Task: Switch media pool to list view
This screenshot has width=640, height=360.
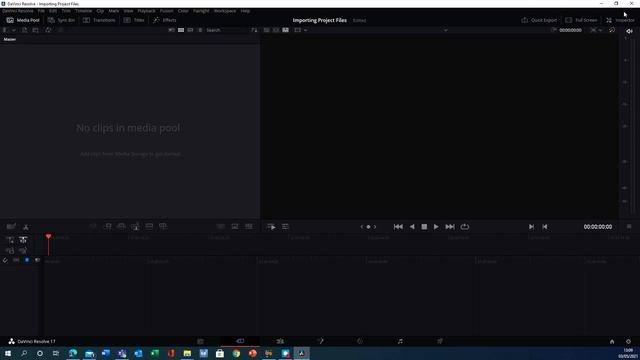Action: click(x=200, y=30)
